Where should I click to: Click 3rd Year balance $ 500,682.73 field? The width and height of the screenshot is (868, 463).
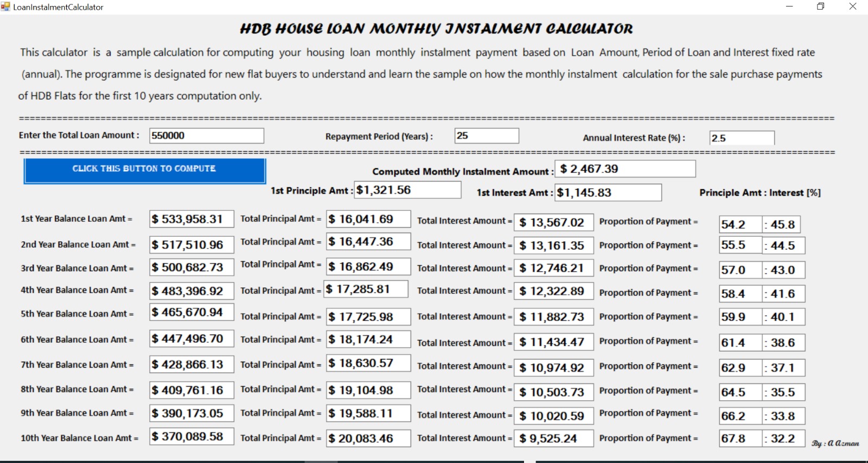pos(192,267)
